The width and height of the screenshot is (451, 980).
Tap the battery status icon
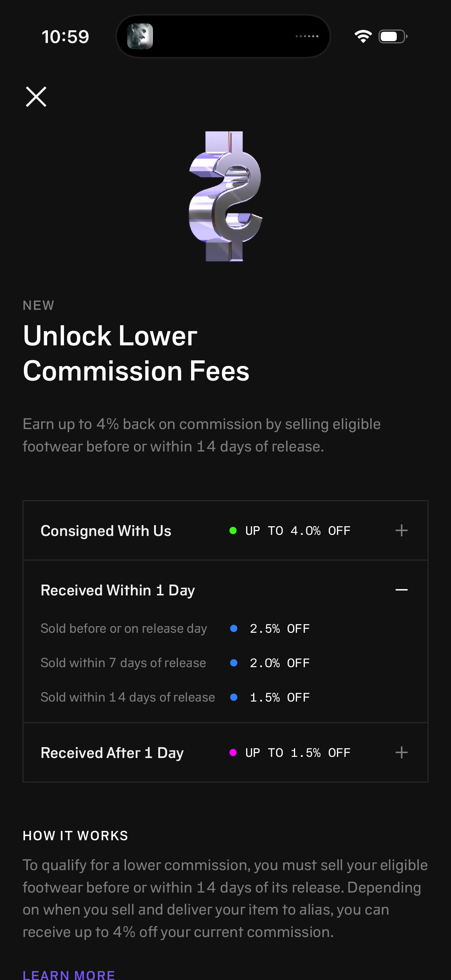pos(393,37)
